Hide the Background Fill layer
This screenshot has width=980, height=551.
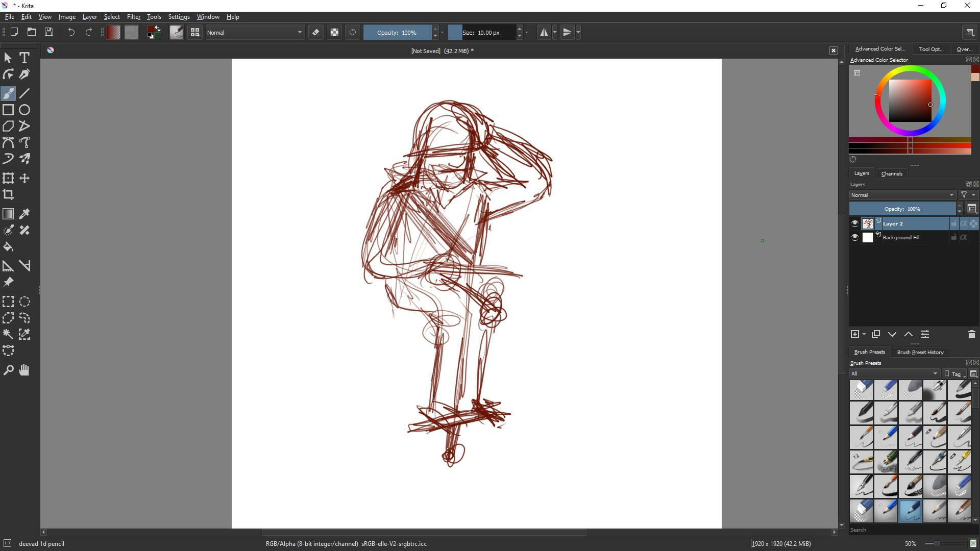(855, 237)
